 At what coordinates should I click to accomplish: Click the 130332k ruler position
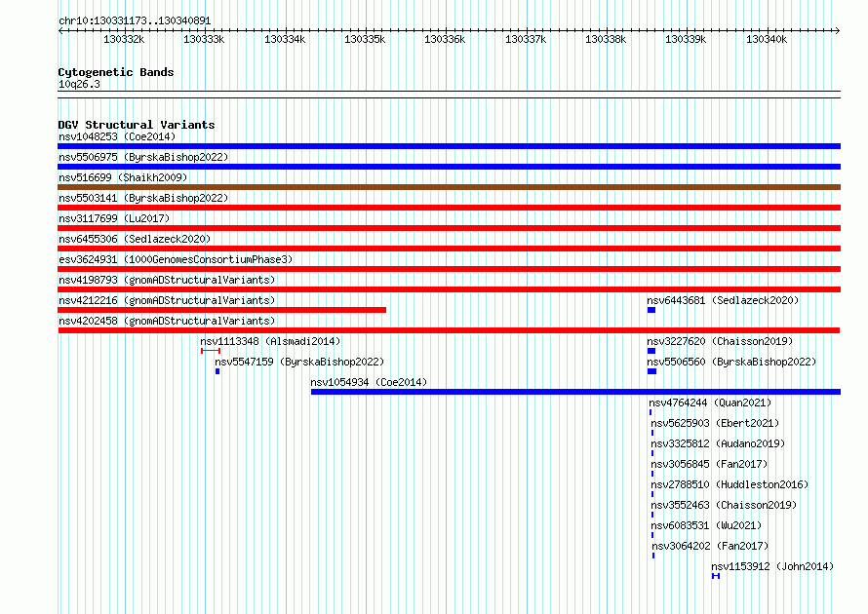point(124,40)
